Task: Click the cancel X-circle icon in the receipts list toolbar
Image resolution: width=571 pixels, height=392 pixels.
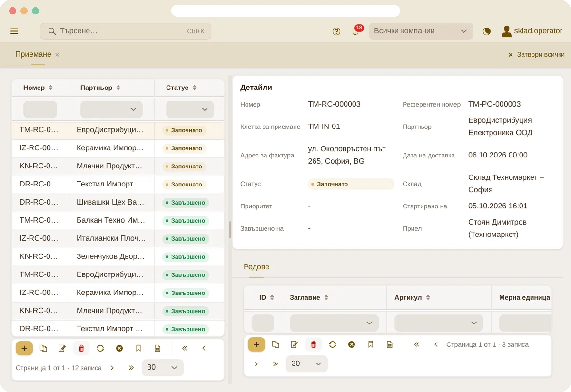Action: [119, 348]
